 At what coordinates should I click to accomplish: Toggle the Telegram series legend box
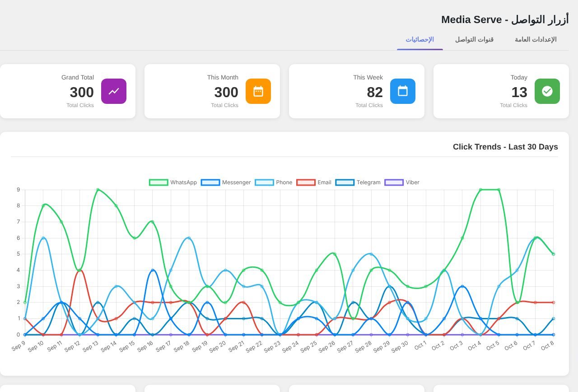click(345, 182)
